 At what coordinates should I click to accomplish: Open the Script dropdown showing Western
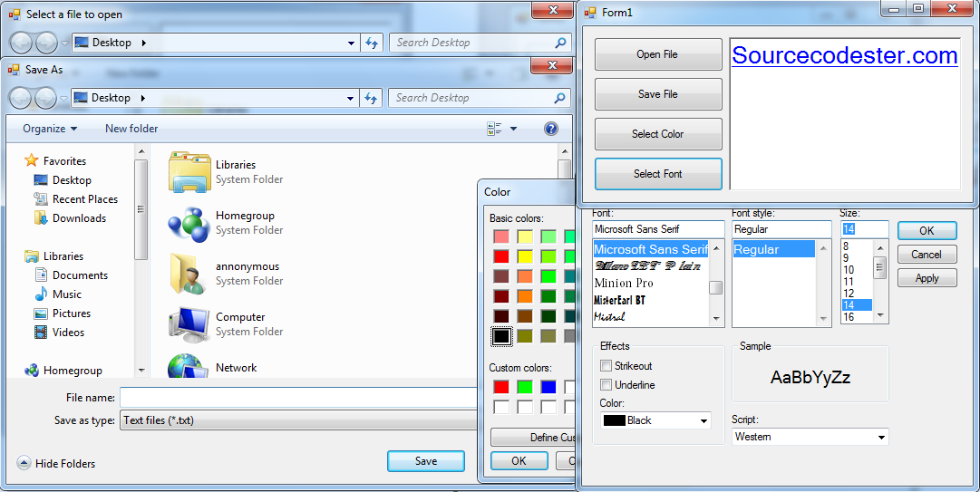tap(810, 437)
